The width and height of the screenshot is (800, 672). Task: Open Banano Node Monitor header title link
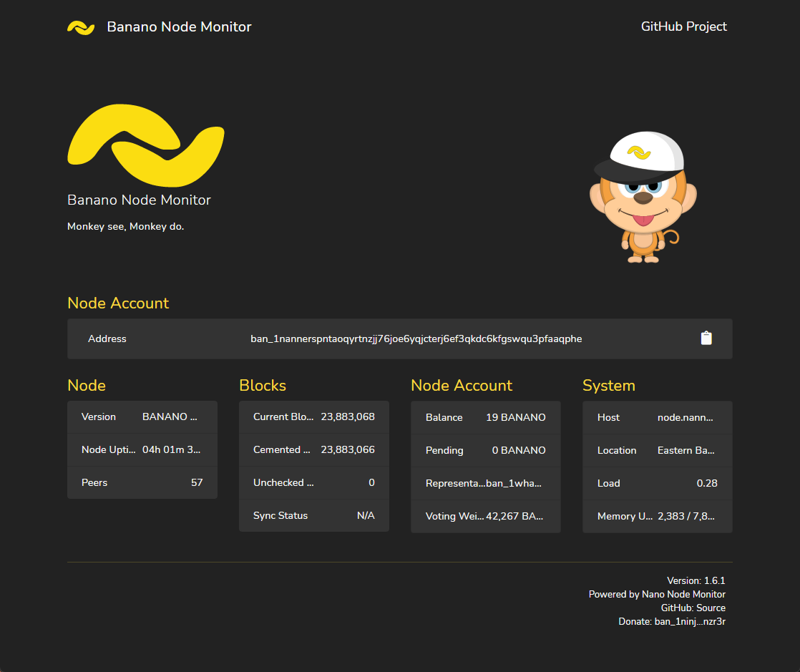tap(179, 27)
